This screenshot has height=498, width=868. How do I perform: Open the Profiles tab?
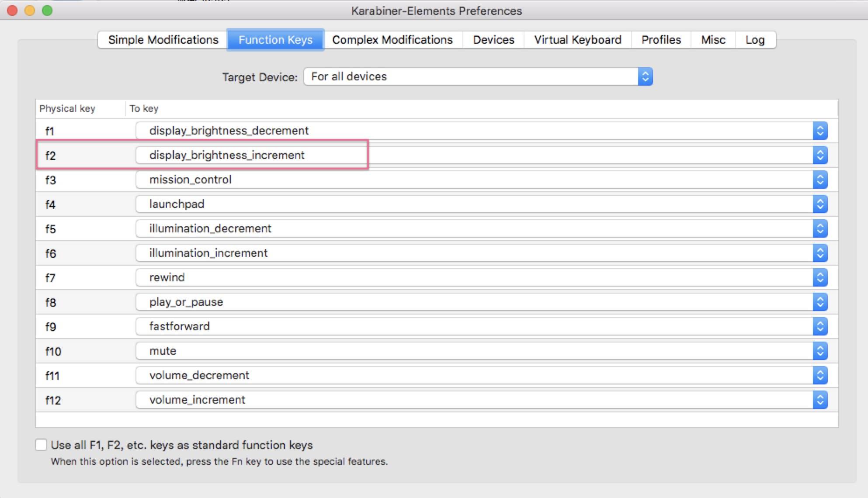tap(661, 40)
